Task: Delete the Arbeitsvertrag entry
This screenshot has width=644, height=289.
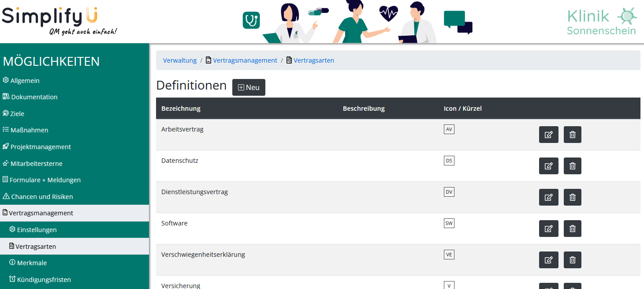Action: click(x=572, y=135)
